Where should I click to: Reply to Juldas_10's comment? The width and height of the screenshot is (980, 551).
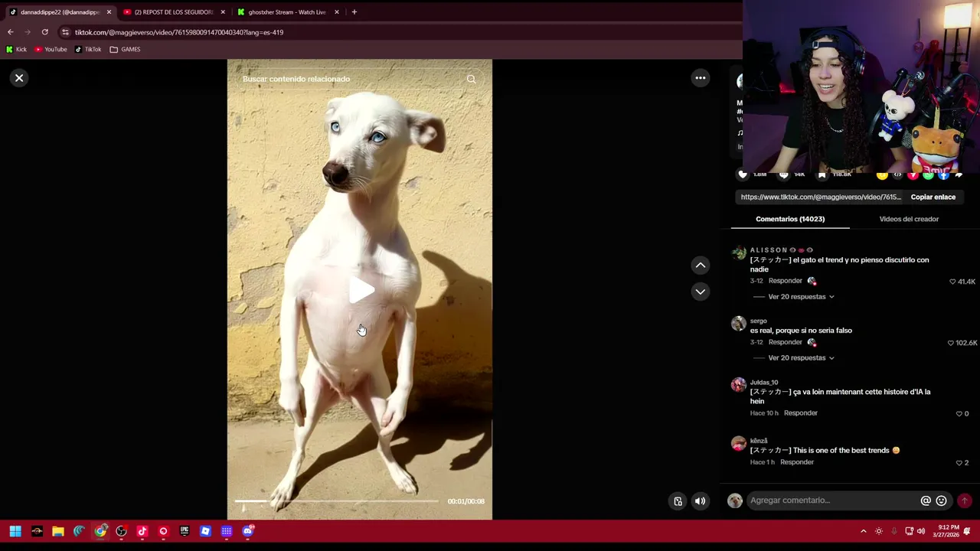click(800, 413)
